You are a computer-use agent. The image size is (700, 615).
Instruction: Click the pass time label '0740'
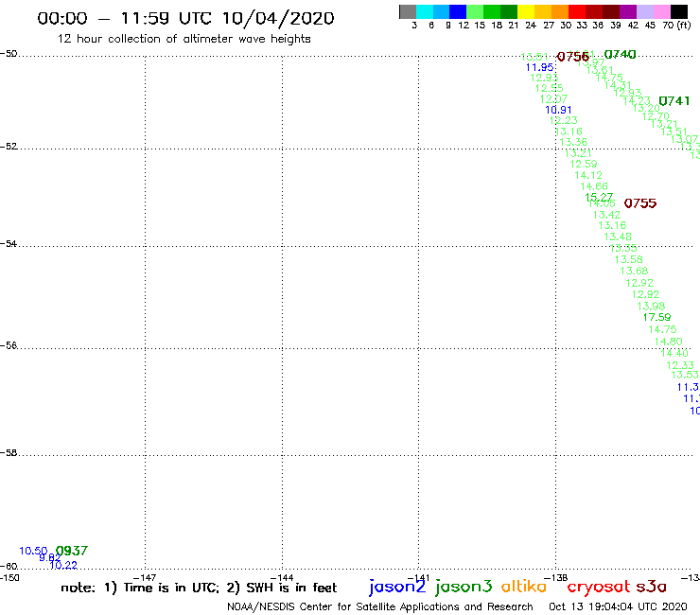620,55
